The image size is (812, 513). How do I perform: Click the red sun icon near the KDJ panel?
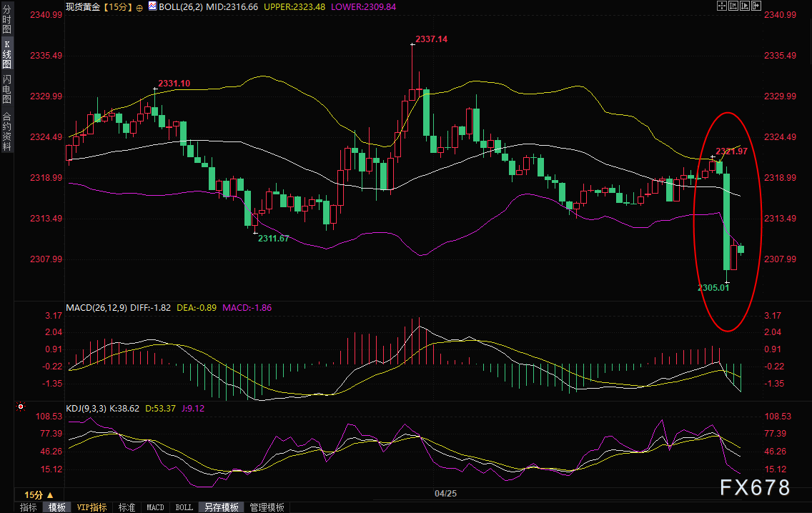tap(21, 408)
